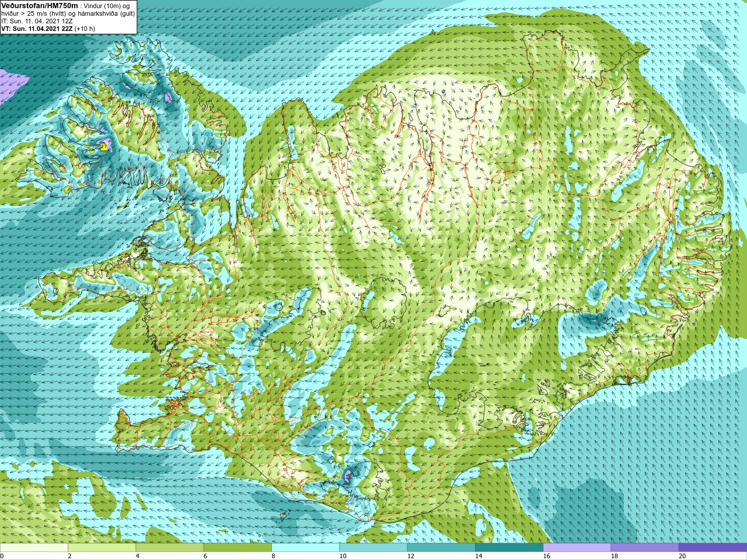Click the turquoise 10–12 m/s legend segment

click(373, 548)
